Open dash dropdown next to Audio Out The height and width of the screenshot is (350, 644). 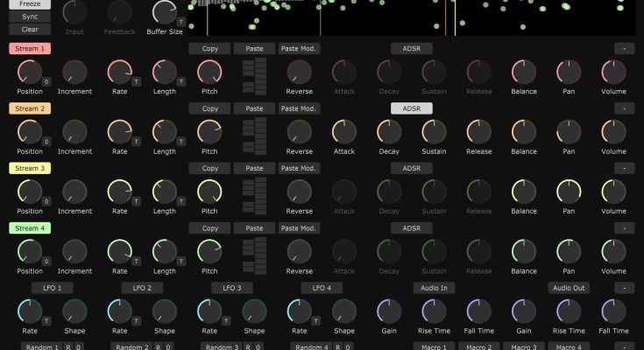624,287
